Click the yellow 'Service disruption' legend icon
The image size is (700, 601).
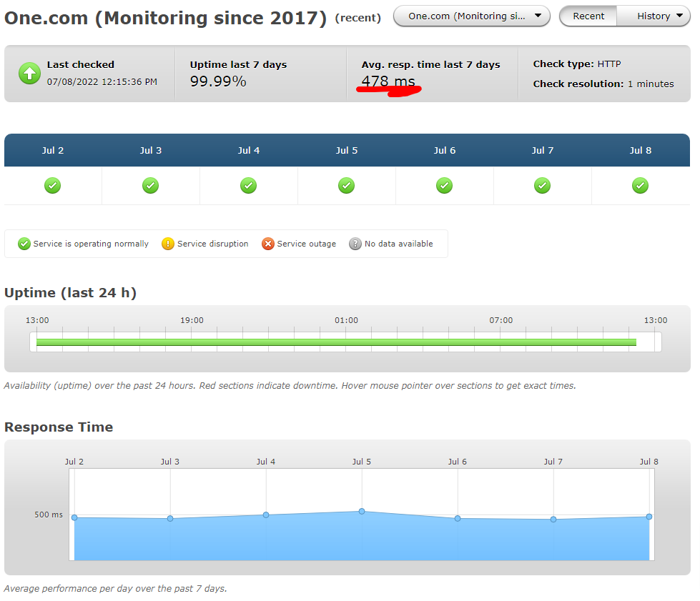[168, 244]
